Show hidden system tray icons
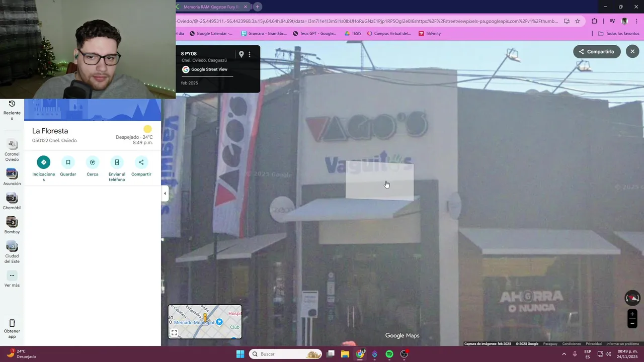This screenshot has width=644, height=362. coord(564,354)
